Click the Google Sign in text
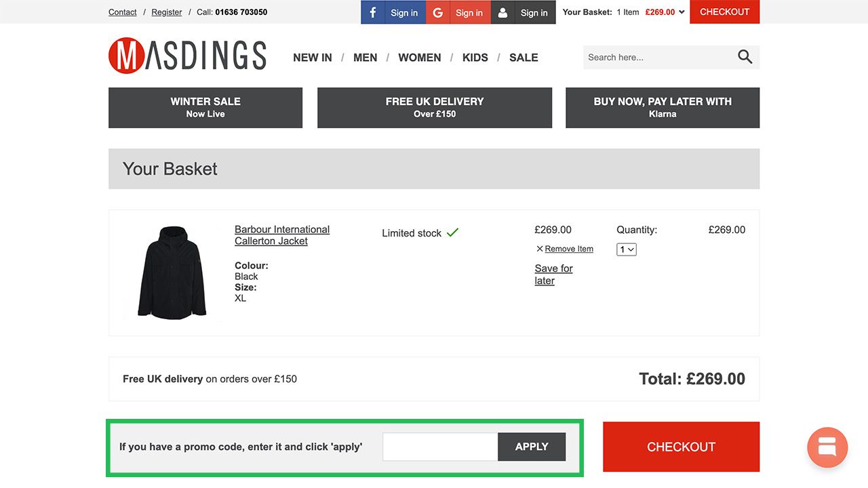868x488 pixels. click(x=469, y=13)
